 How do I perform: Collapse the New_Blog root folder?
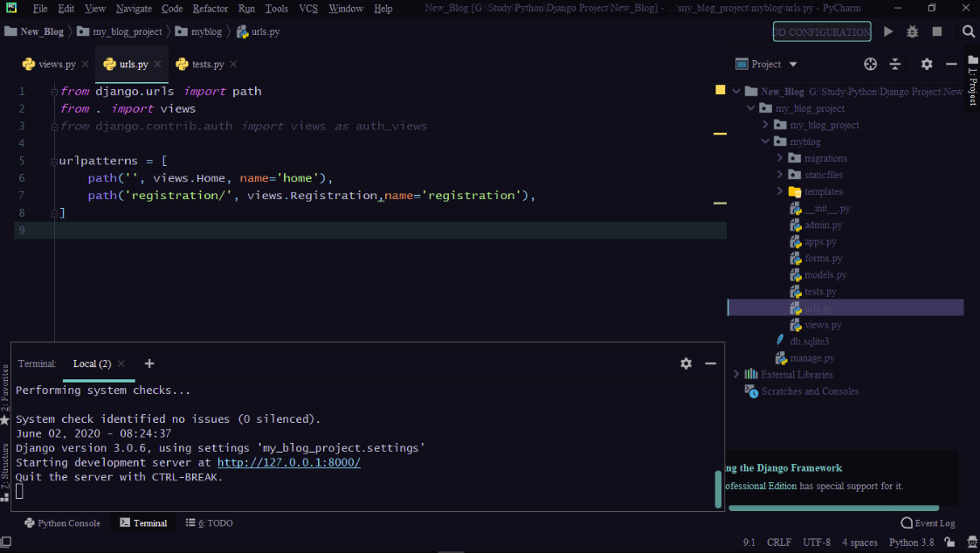tap(737, 91)
